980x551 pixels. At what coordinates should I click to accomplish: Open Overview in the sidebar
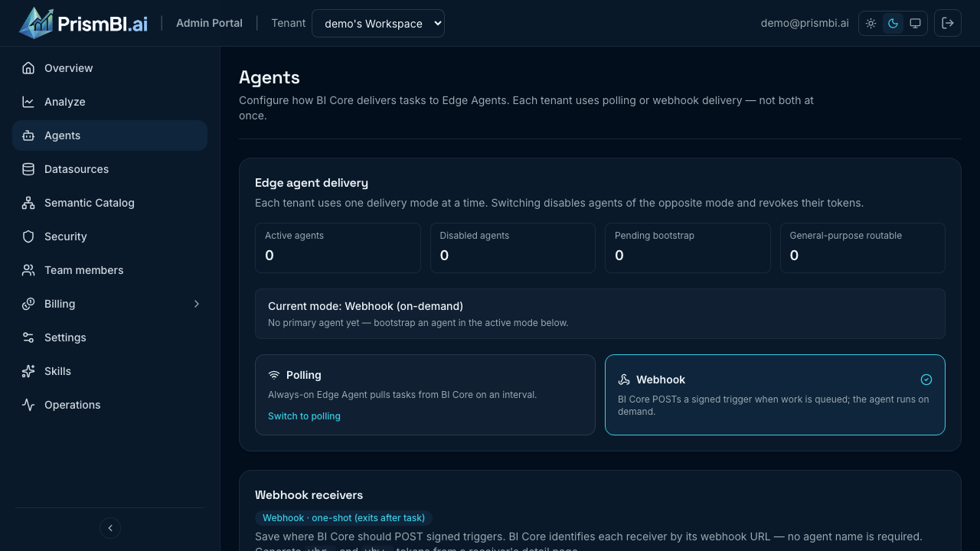pyautogui.click(x=110, y=68)
